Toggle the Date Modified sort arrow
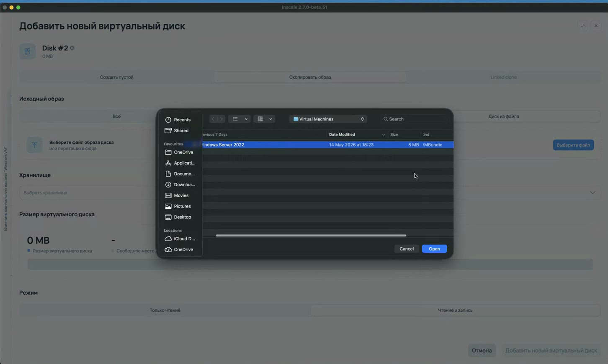Screen dimensions: 608x364 click(383, 135)
